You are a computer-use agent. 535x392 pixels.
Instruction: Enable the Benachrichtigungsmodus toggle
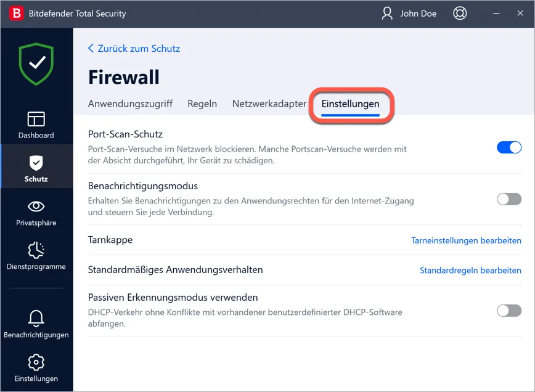[509, 199]
